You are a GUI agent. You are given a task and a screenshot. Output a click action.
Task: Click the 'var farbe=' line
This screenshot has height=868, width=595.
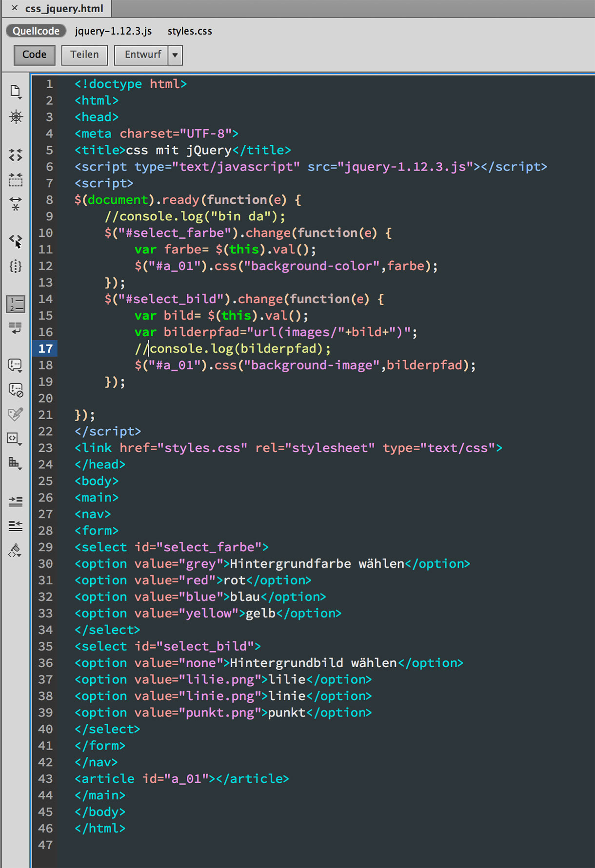[x=225, y=250]
